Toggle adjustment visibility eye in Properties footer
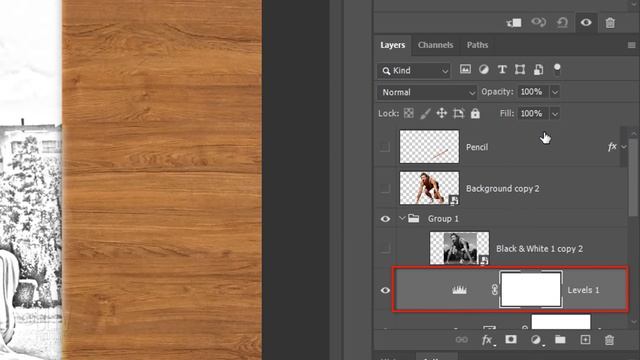This screenshot has width=640, height=360. 586,22
